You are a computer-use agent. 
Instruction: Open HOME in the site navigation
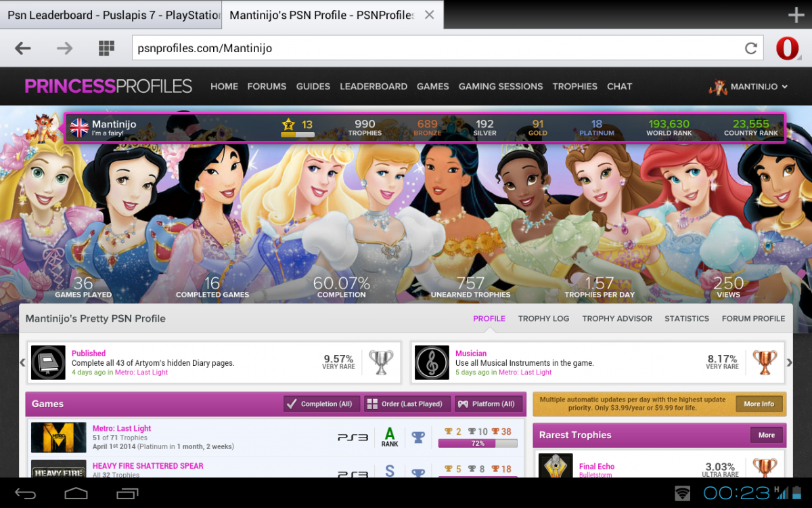(x=224, y=87)
